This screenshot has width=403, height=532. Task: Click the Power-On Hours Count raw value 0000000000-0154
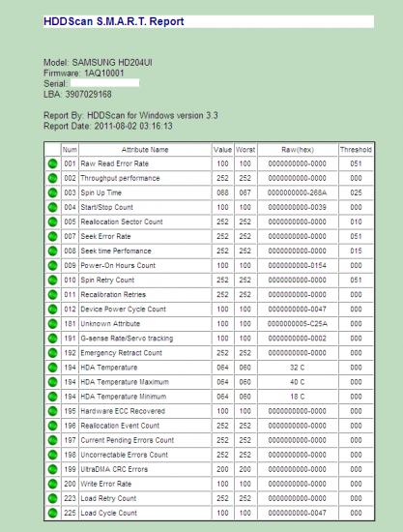(x=298, y=266)
